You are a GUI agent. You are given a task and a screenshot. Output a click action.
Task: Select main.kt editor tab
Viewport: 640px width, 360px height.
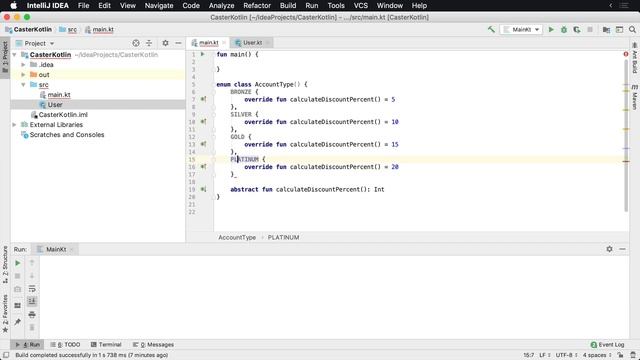(x=208, y=42)
